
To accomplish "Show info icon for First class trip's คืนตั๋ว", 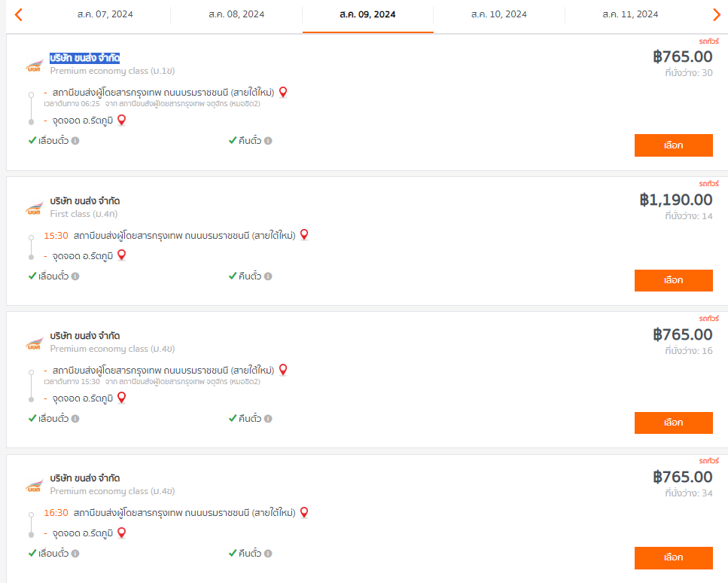I will (268, 276).
